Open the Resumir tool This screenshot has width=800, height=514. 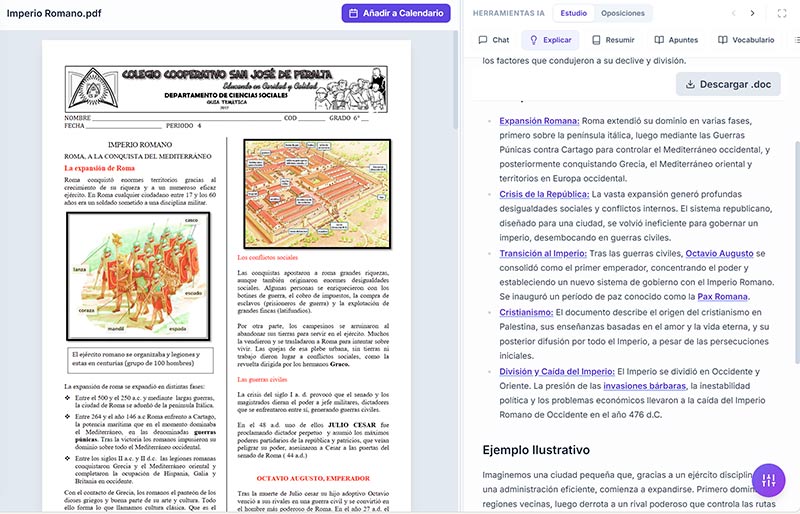pos(612,40)
